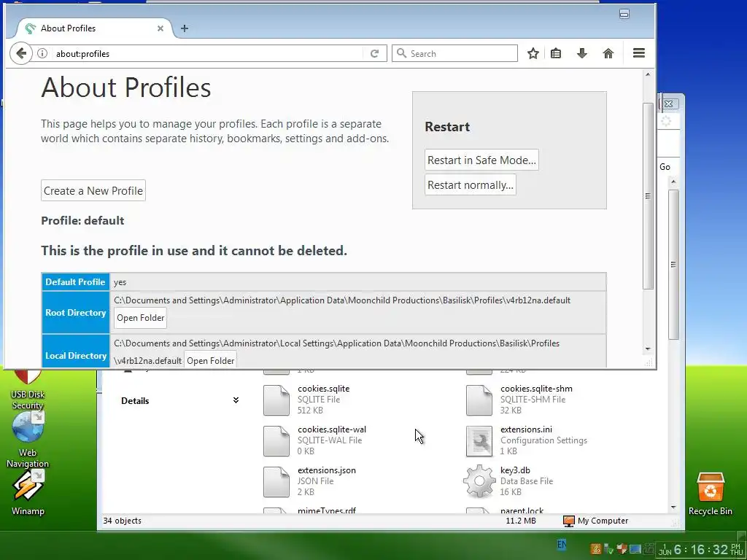Click the Root Directory path text
The width and height of the screenshot is (747, 560).
(342, 300)
